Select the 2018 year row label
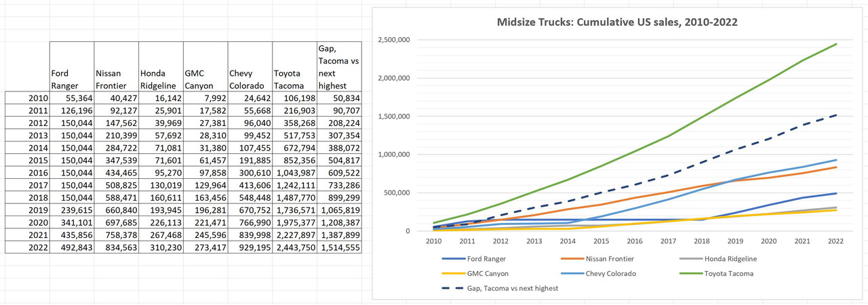 coord(26,197)
